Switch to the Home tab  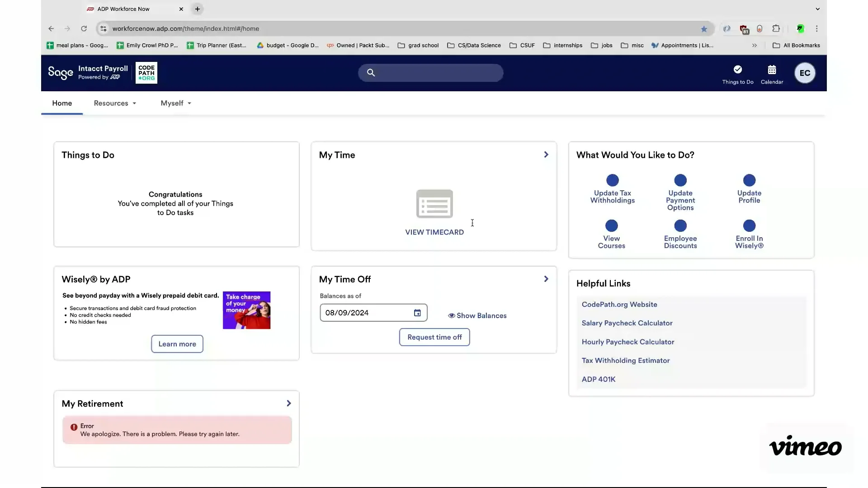pos(61,103)
